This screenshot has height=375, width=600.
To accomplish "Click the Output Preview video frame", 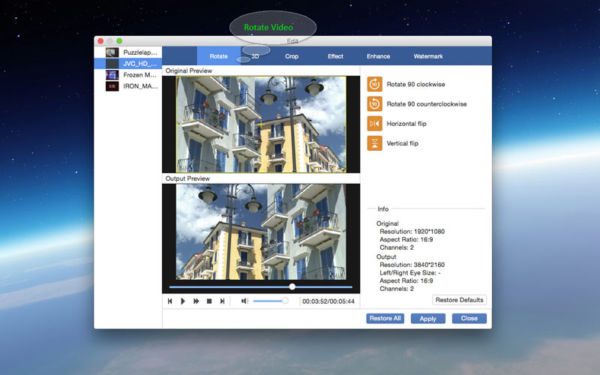I will 261,232.
